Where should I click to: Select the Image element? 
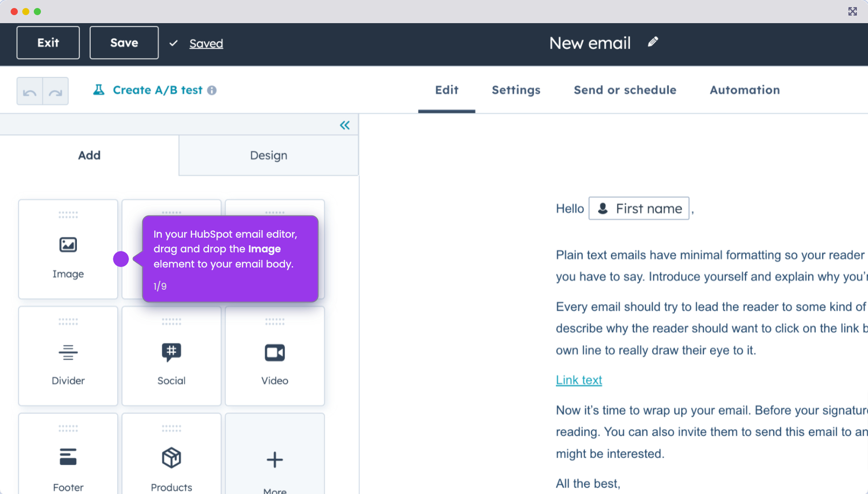tap(68, 249)
